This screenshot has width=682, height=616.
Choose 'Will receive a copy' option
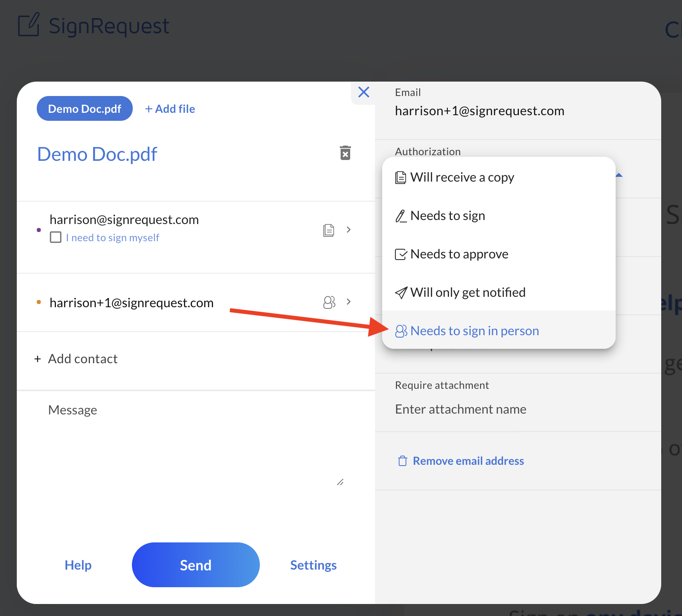coord(499,177)
